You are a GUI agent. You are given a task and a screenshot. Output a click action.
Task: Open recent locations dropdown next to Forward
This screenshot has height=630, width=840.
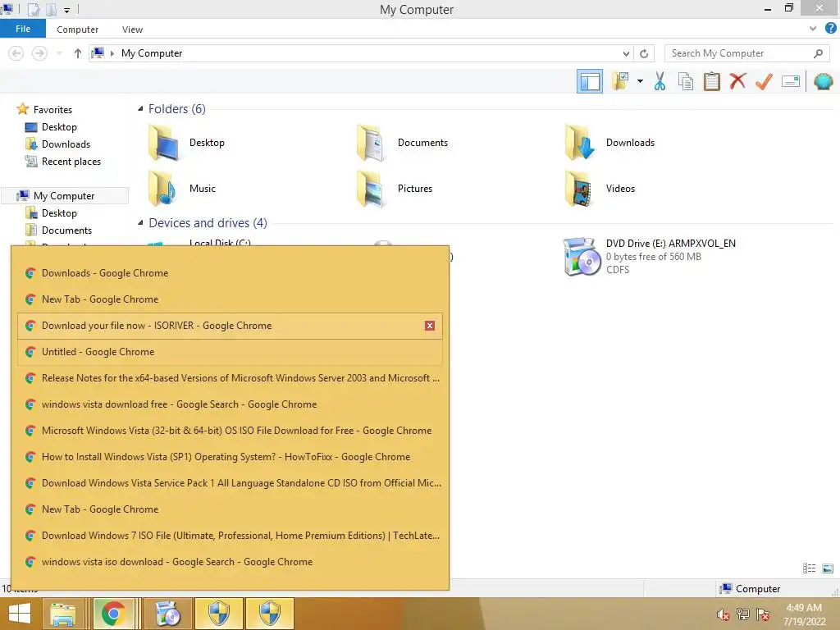pyautogui.click(x=59, y=53)
